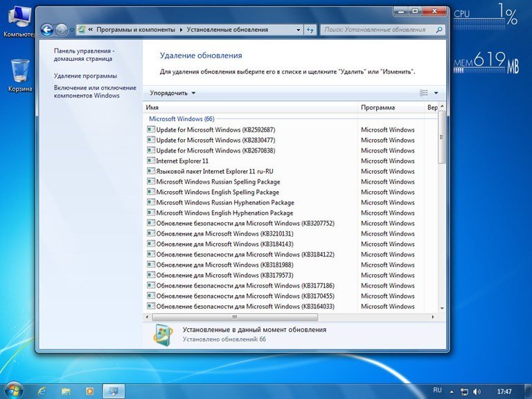The width and height of the screenshot is (532, 399).
Task: Select update KB3184143 row icon
Action: [151, 244]
